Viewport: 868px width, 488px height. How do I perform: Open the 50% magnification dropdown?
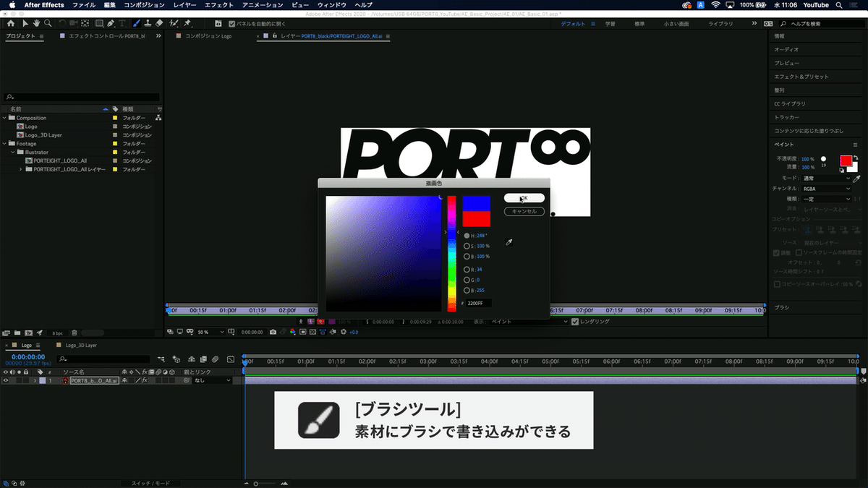210,332
